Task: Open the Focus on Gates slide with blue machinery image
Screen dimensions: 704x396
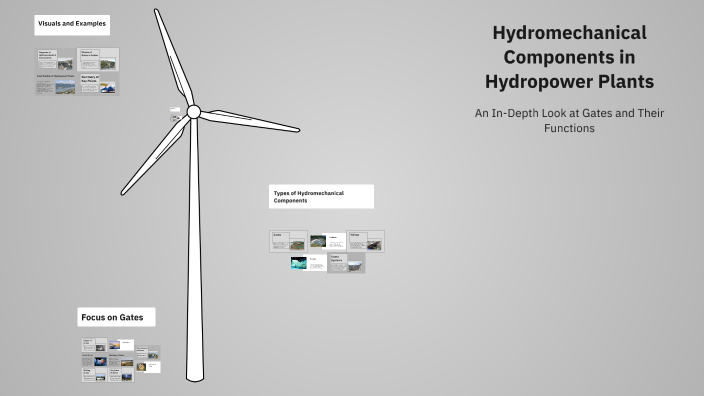Action: (x=94, y=360)
